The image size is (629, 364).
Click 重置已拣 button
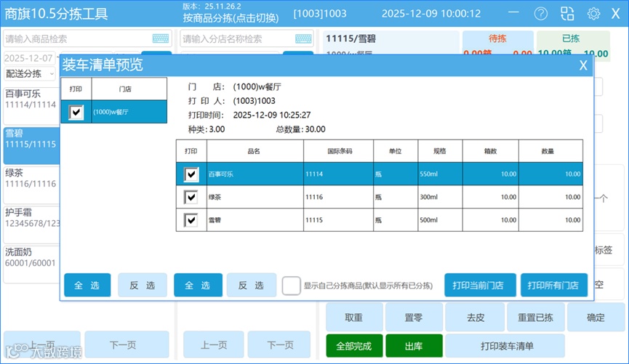tap(535, 317)
